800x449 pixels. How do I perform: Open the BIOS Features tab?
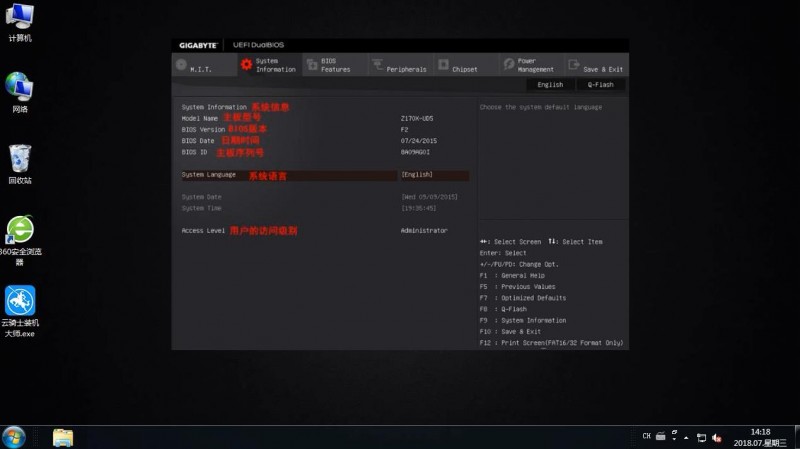335,65
